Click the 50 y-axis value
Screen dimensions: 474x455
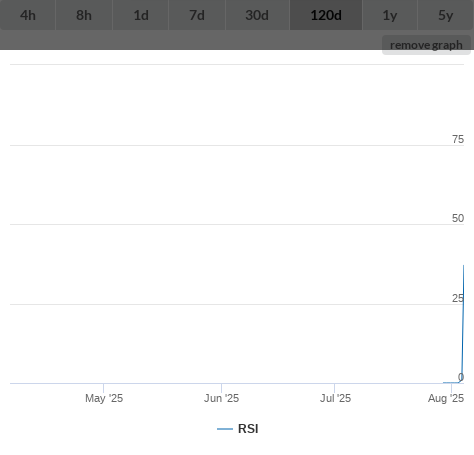tap(458, 218)
